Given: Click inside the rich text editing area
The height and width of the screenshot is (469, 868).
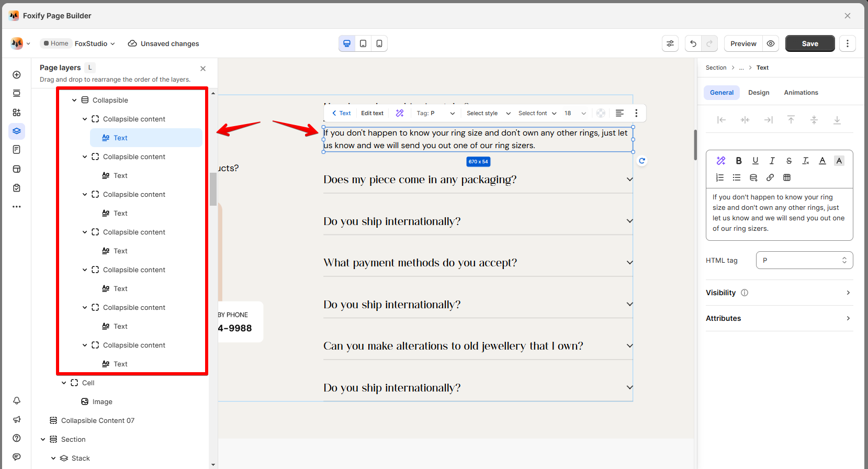Looking at the screenshot, I should coord(779,214).
